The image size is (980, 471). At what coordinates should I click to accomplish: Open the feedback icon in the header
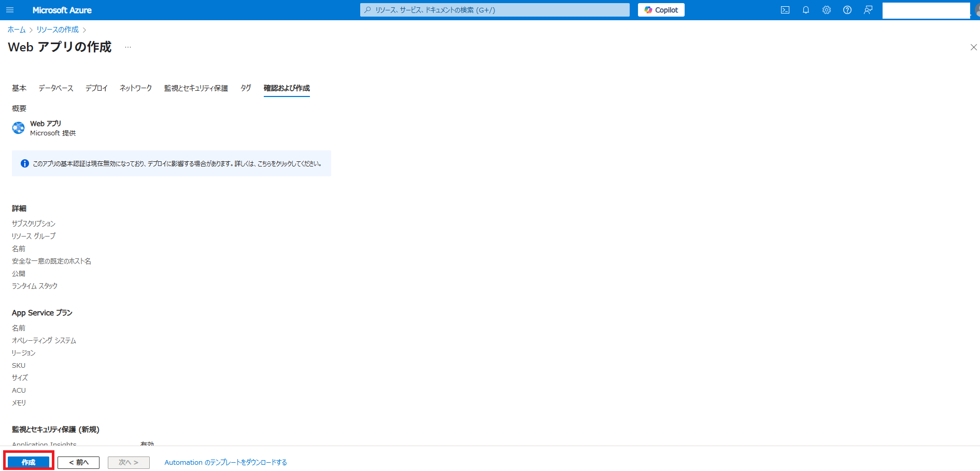[x=868, y=10]
